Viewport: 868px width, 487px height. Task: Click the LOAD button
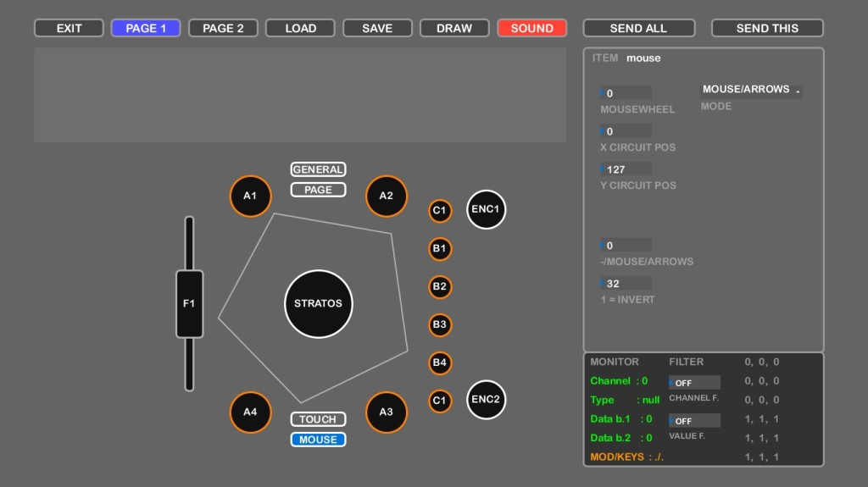(300, 28)
